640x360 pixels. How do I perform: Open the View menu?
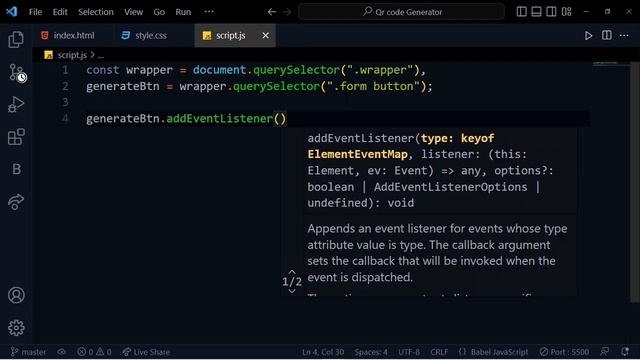point(133,12)
